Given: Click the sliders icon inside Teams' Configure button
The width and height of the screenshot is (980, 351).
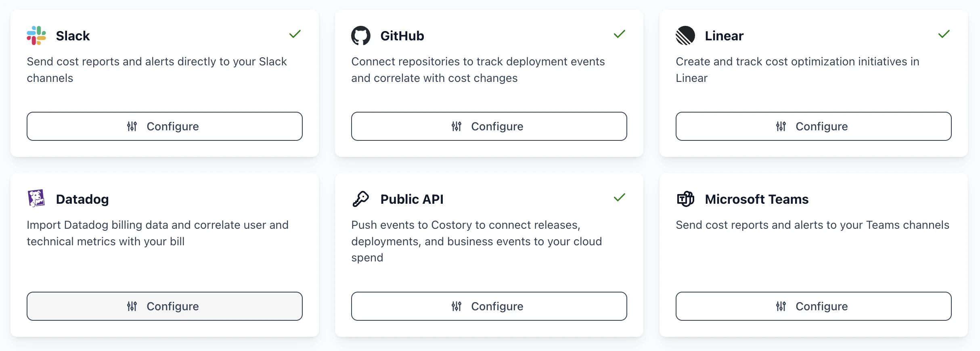Looking at the screenshot, I should 781,306.
